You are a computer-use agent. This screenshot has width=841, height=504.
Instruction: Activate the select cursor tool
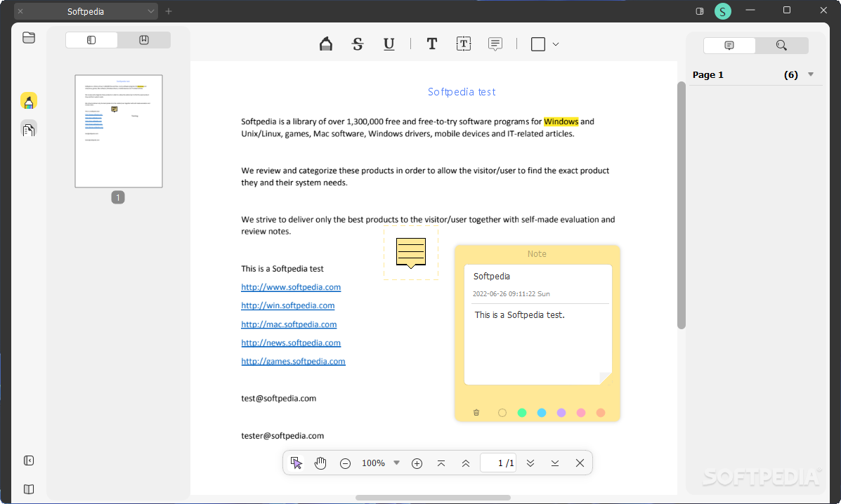(296, 463)
